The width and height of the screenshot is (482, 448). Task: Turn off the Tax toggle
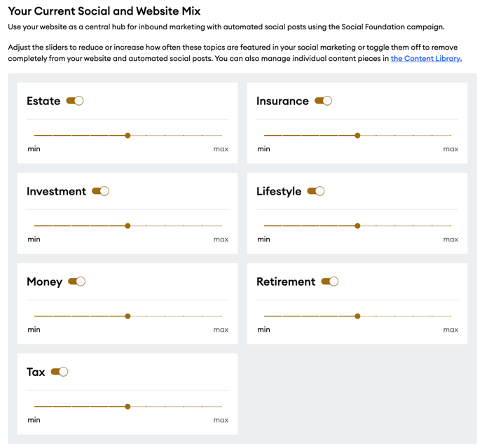coord(60,372)
